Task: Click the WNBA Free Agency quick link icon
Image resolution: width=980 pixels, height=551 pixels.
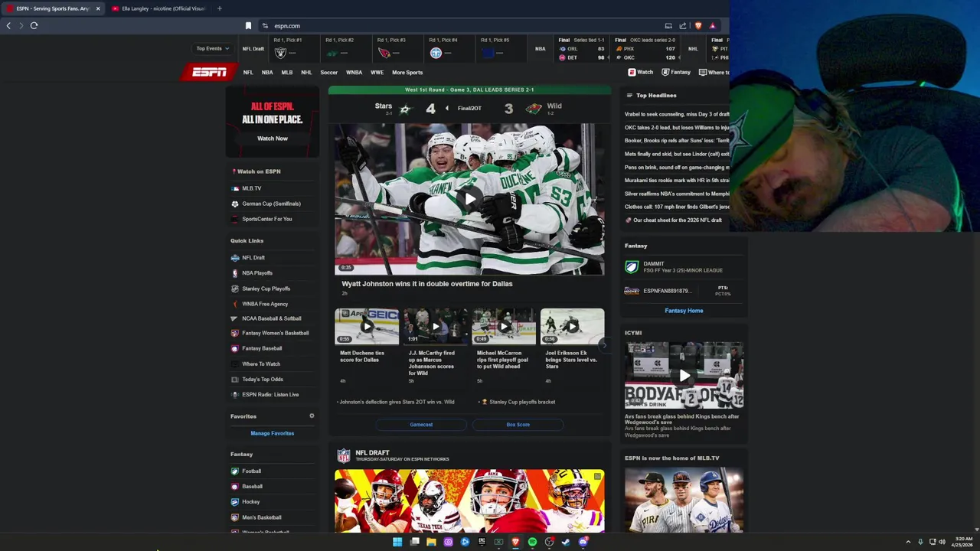Action: pos(235,304)
